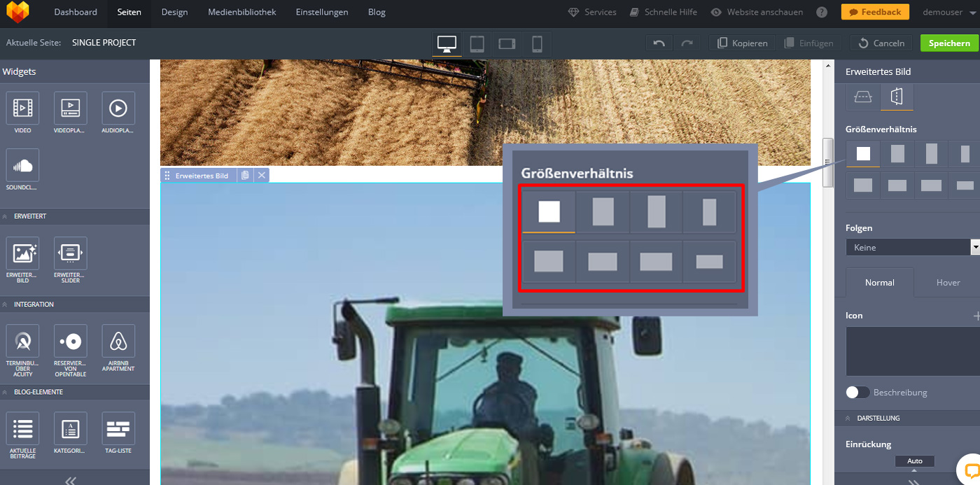Choose the Tag-Liste blog widget
The image size is (980, 485).
point(118,428)
